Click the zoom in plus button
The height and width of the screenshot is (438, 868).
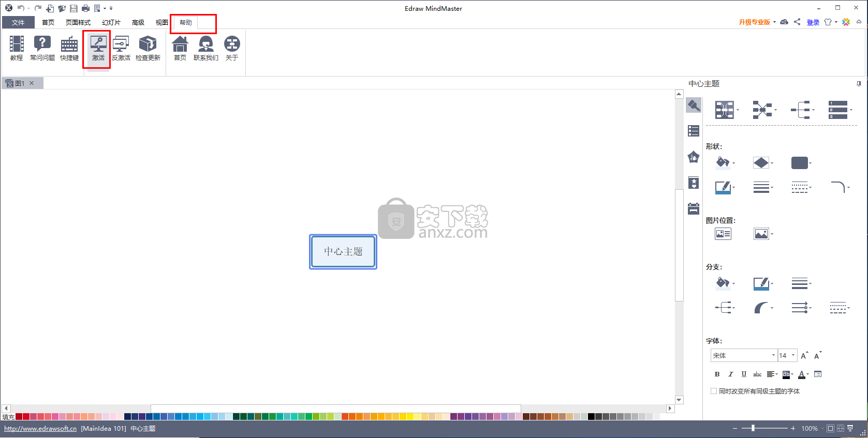click(x=793, y=428)
